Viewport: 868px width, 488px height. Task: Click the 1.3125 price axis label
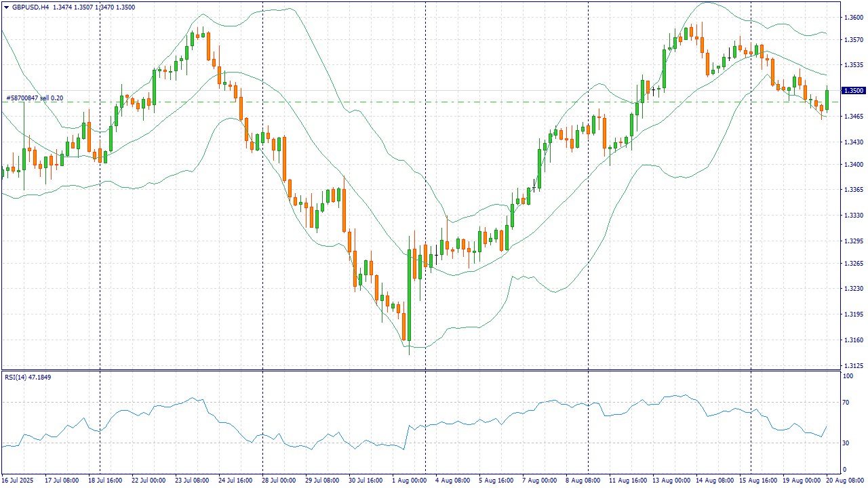(854, 366)
